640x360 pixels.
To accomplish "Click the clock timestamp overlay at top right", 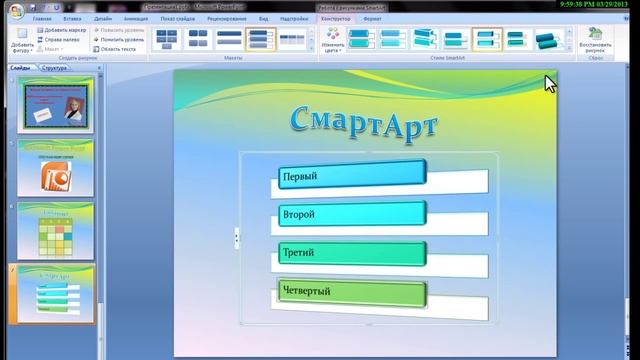I will (593, 4).
